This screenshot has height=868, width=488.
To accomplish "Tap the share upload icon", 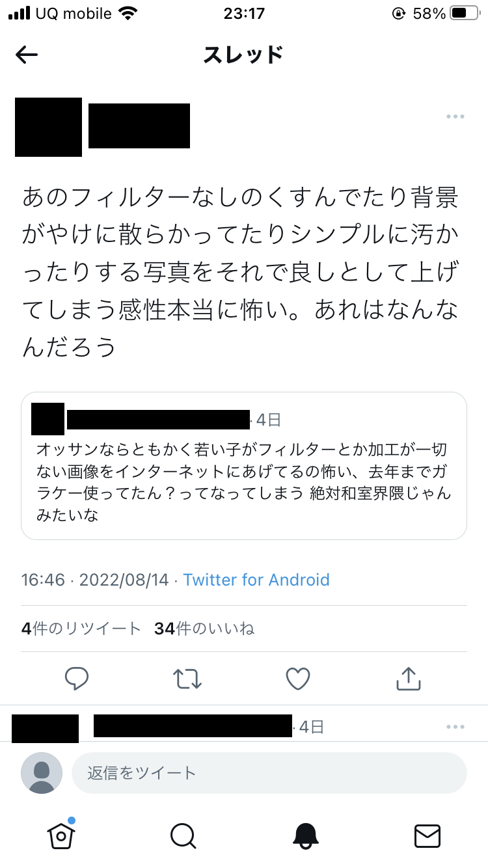I will coord(409,679).
